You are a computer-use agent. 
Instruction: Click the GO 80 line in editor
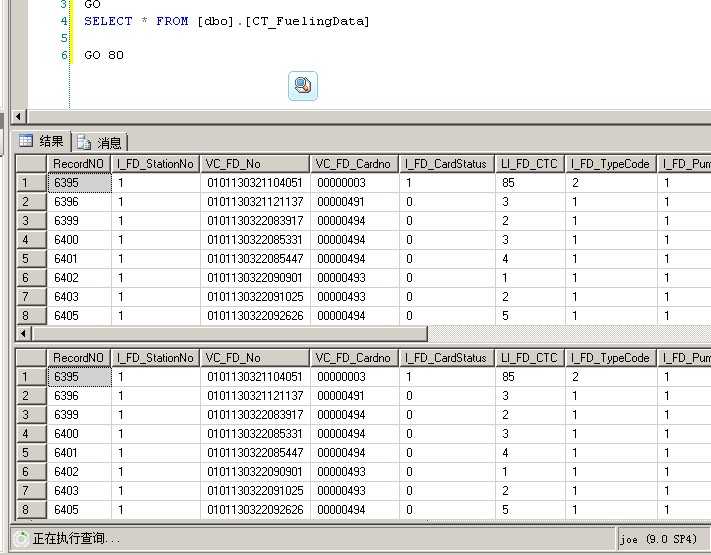point(104,55)
